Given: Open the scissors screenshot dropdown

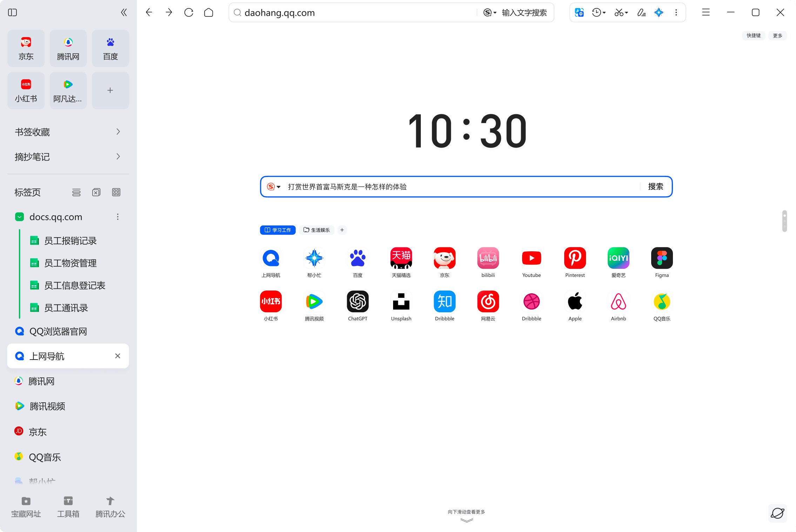Looking at the screenshot, I should click(x=621, y=13).
